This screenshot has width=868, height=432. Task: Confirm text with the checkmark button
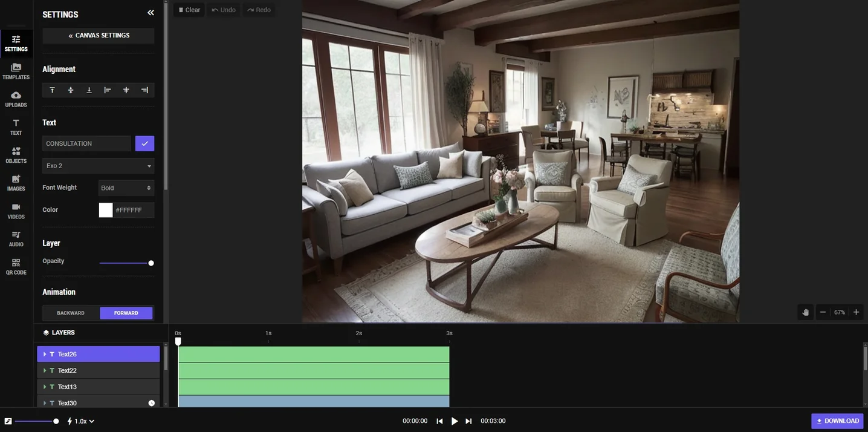pos(144,143)
